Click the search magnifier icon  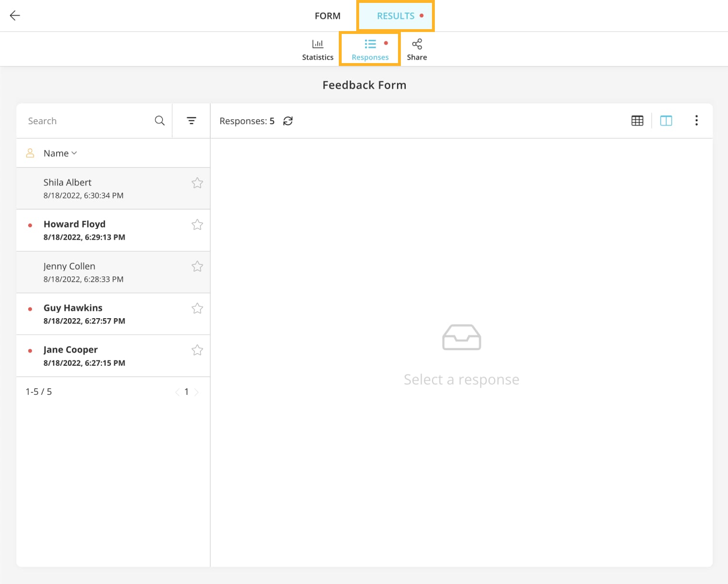click(x=159, y=120)
